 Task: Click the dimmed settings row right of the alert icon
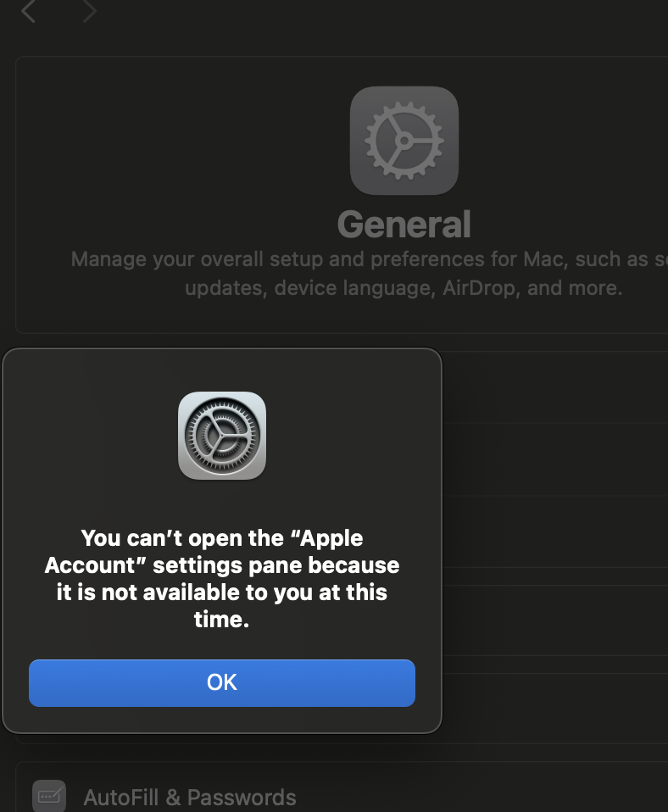click(555, 459)
